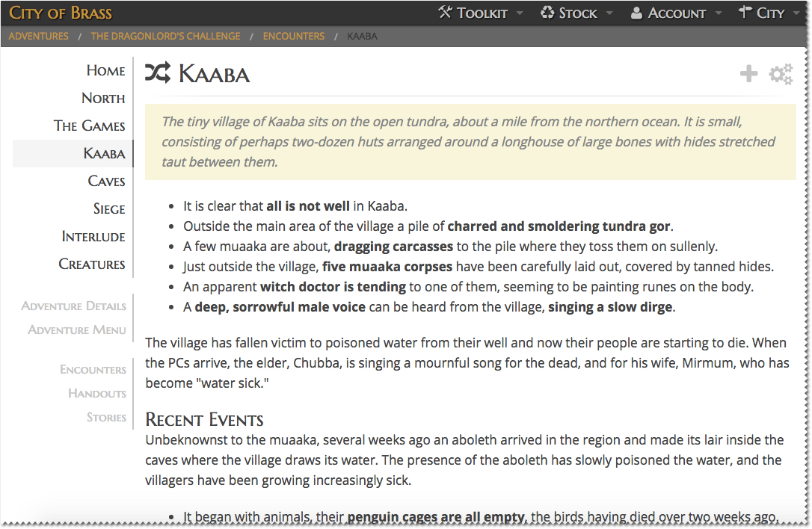Select Siege in the sidebar
The height and width of the screenshot is (529, 812).
coord(109,209)
